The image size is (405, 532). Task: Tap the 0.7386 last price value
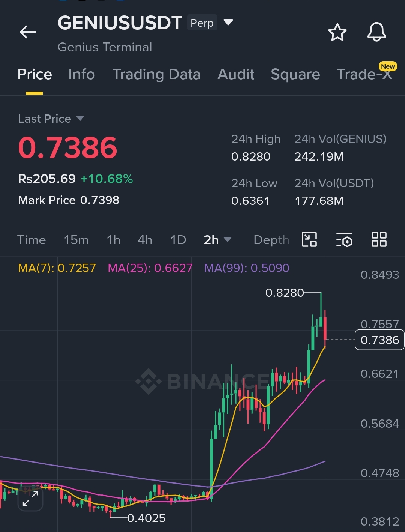(x=67, y=147)
